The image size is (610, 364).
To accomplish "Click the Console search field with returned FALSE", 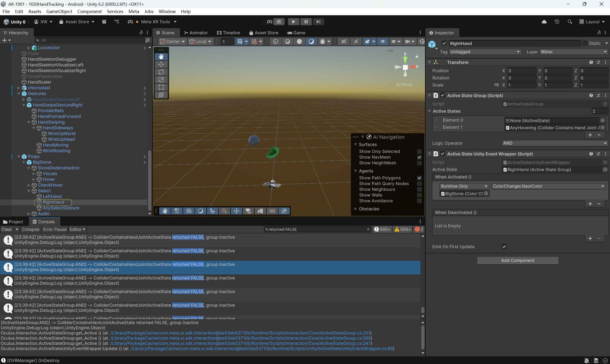I will [316, 229].
